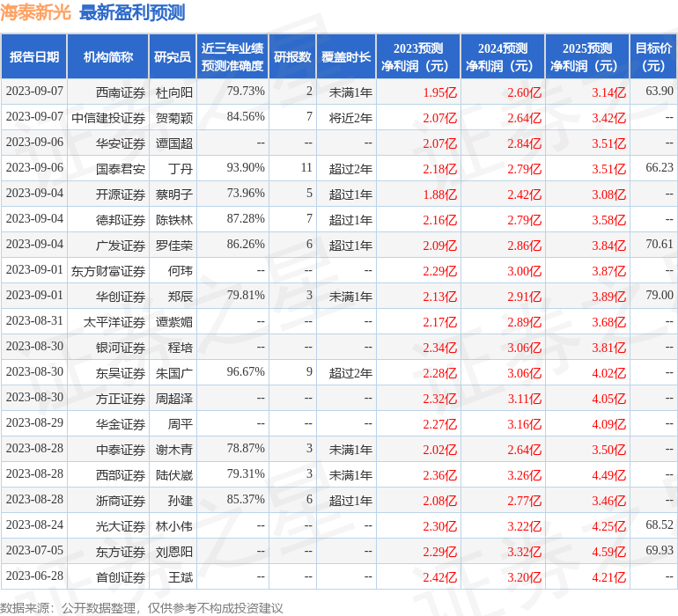Click researcher name 蔡明子
The height and width of the screenshot is (616, 678).
174,194
